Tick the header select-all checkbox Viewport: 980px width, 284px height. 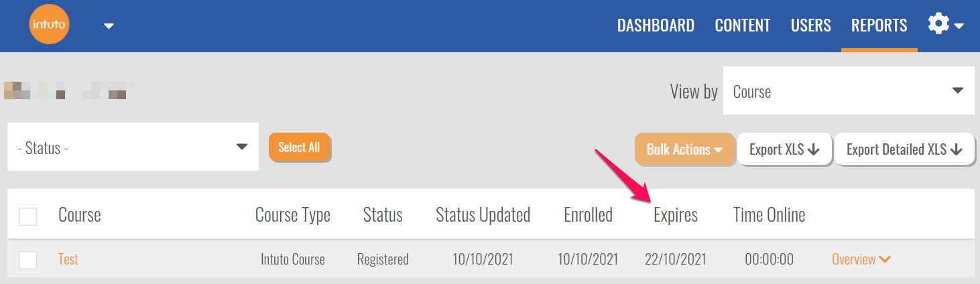tap(27, 216)
